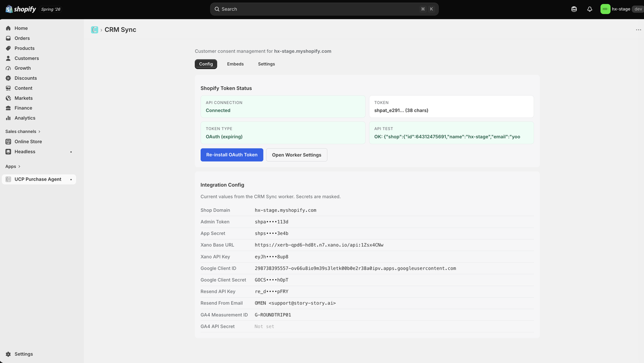644x363 pixels.
Task: Open the Sidekick assistant icon in top bar
Action: (574, 9)
